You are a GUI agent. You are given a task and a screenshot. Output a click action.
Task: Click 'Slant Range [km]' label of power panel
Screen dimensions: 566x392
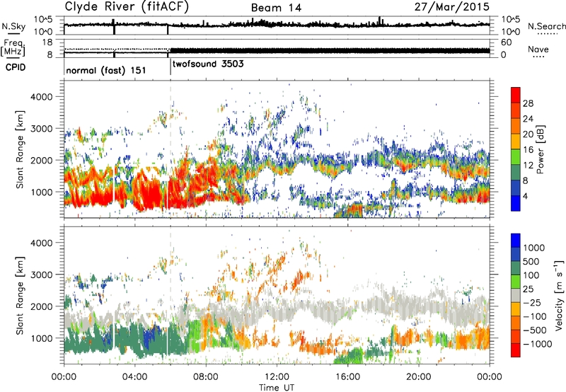20,149
